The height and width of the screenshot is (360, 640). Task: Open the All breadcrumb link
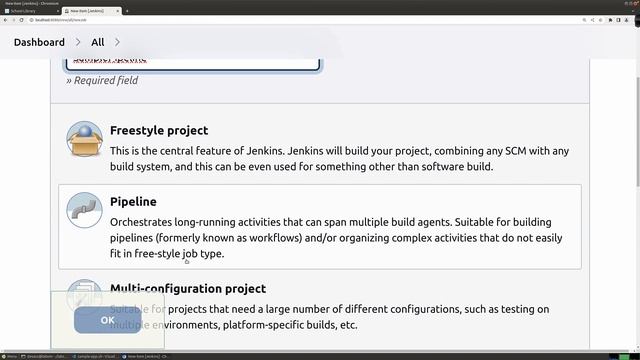98,42
